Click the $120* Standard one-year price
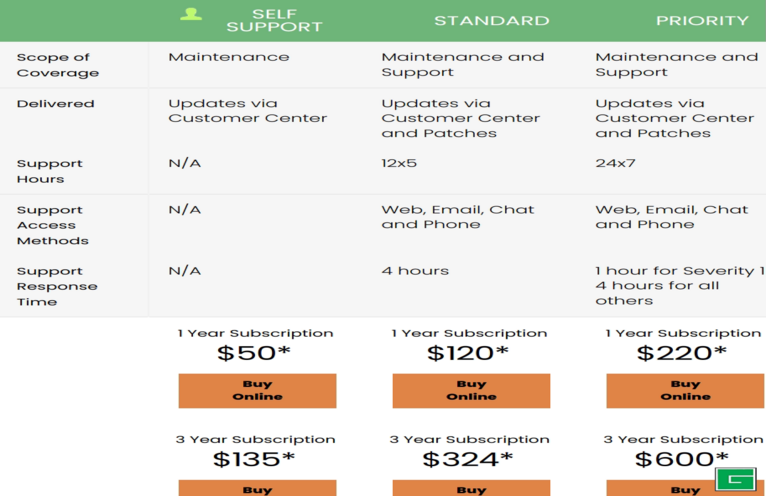 point(468,353)
